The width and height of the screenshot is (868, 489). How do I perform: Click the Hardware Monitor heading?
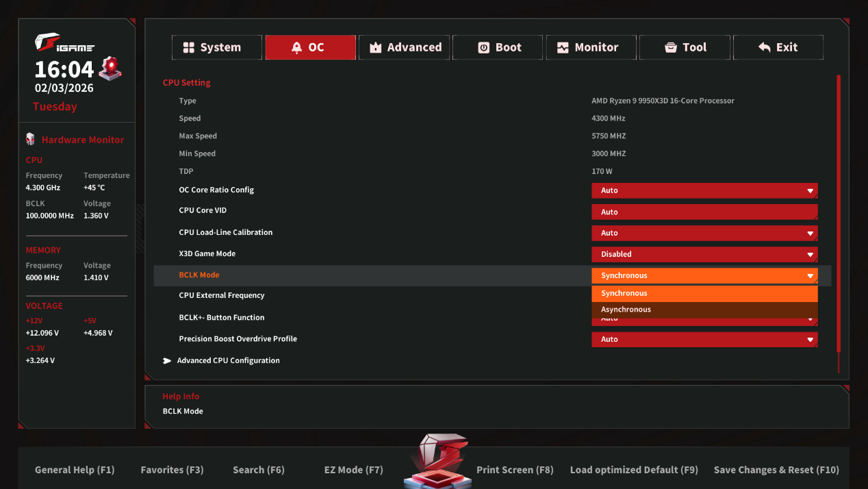click(x=83, y=140)
